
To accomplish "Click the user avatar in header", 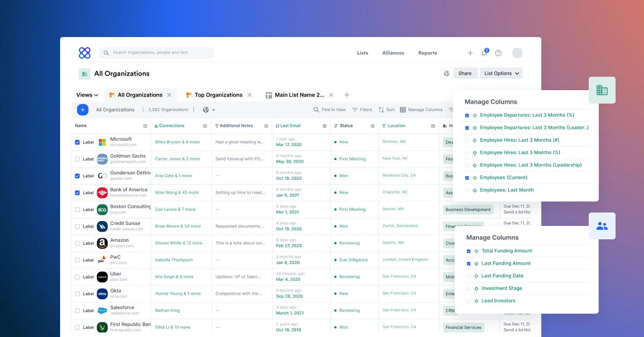I will click(x=517, y=53).
